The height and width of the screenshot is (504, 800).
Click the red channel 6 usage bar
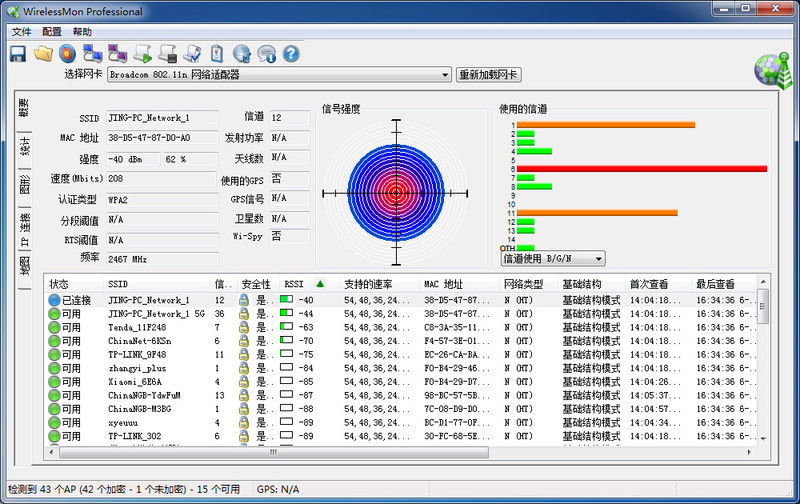point(642,169)
